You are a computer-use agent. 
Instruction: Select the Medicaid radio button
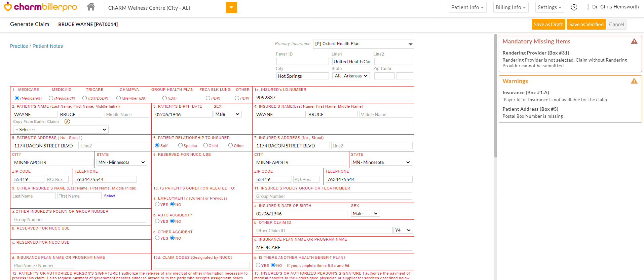(x=51, y=98)
